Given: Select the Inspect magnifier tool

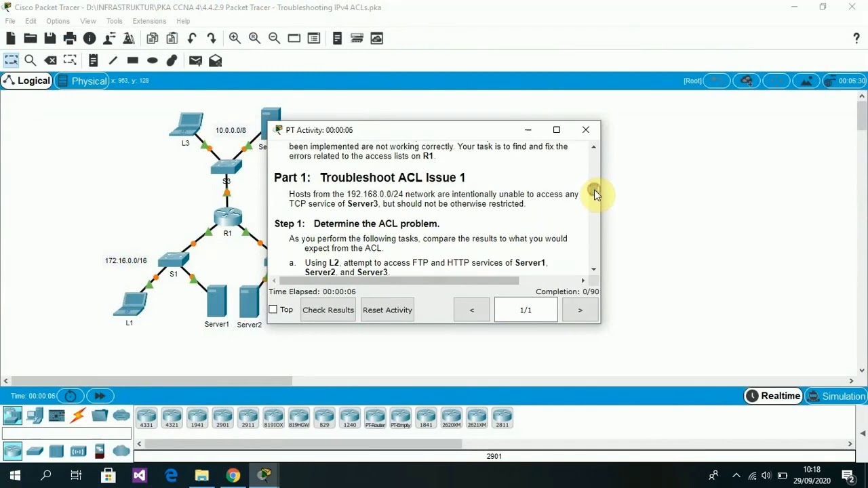Looking at the screenshot, I should [31, 60].
